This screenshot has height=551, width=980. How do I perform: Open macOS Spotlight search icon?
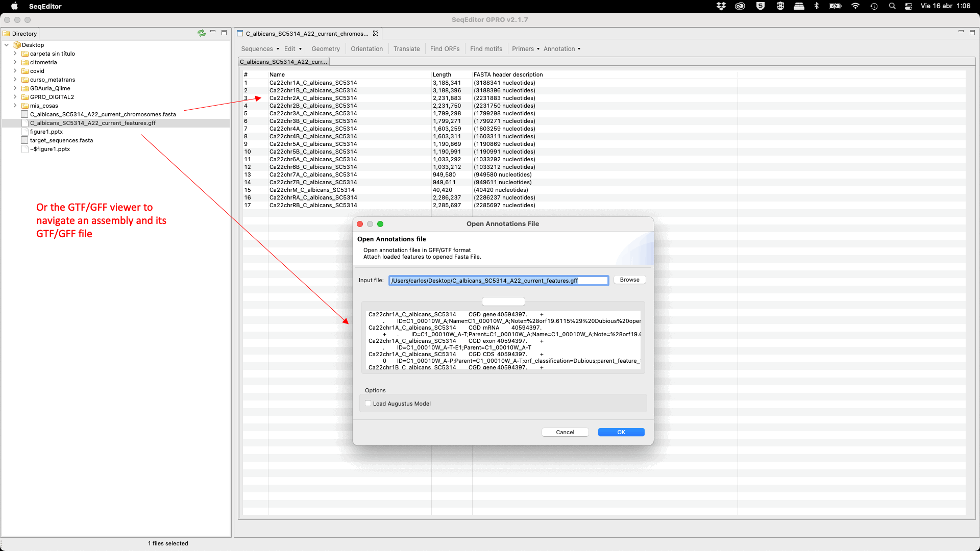click(892, 6)
